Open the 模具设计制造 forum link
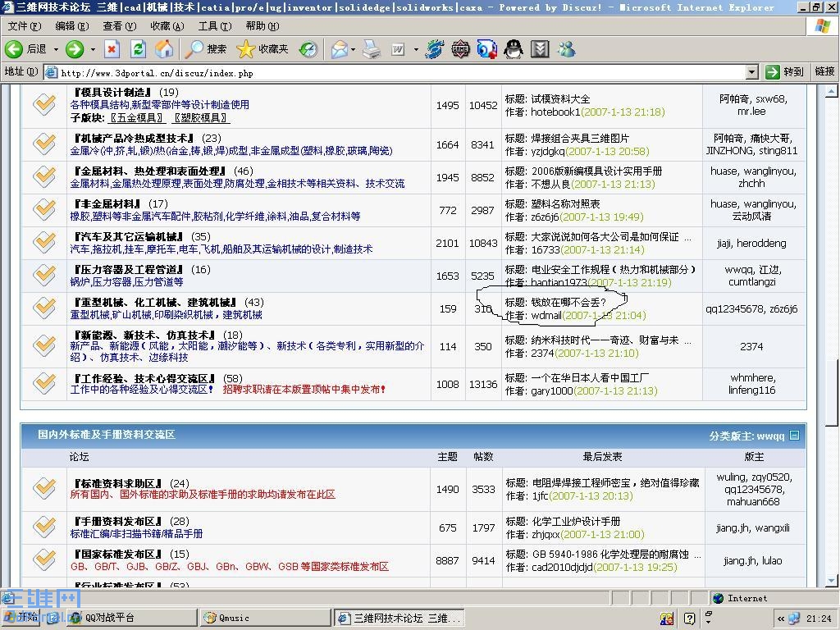840x630 pixels. coord(113,92)
